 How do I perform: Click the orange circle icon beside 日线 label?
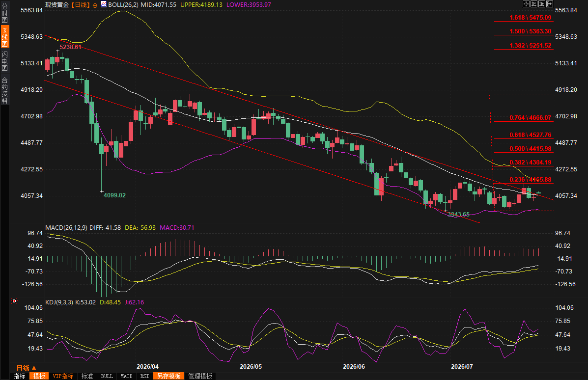point(95,5)
